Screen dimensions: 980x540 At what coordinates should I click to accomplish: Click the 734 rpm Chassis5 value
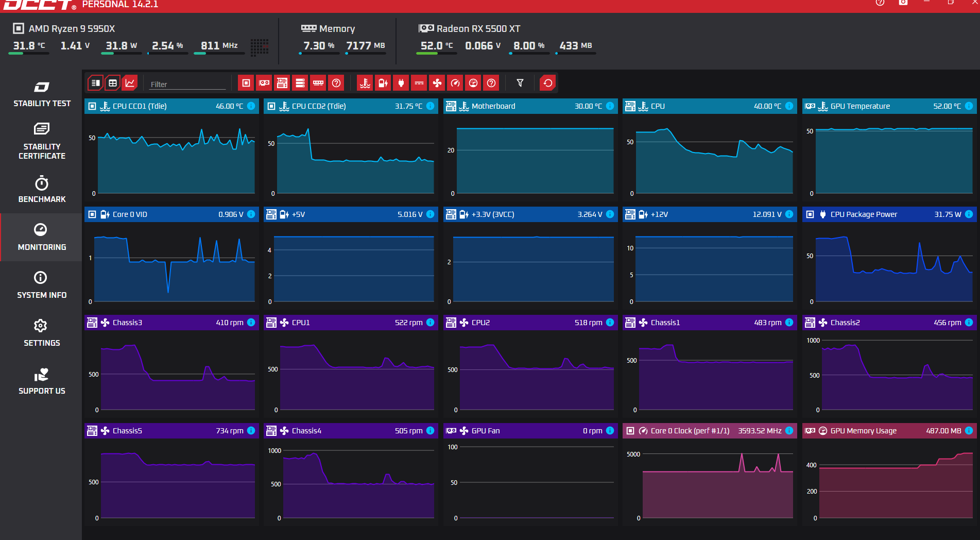click(x=230, y=431)
